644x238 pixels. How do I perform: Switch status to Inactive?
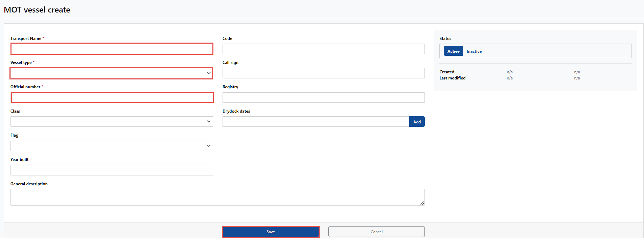(x=474, y=51)
